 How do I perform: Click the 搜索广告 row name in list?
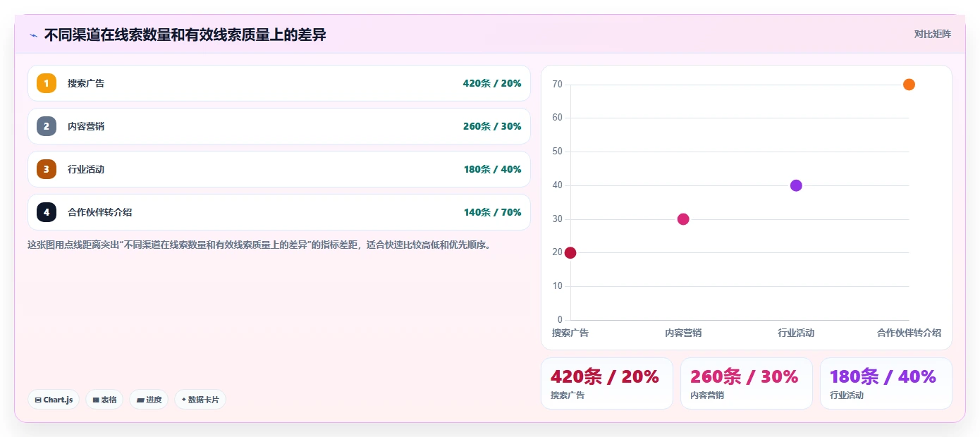click(x=86, y=83)
